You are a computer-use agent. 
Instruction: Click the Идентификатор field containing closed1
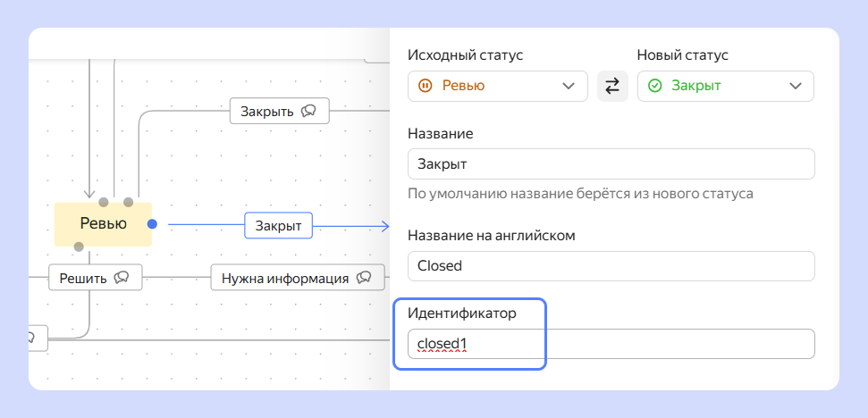[611, 344]
